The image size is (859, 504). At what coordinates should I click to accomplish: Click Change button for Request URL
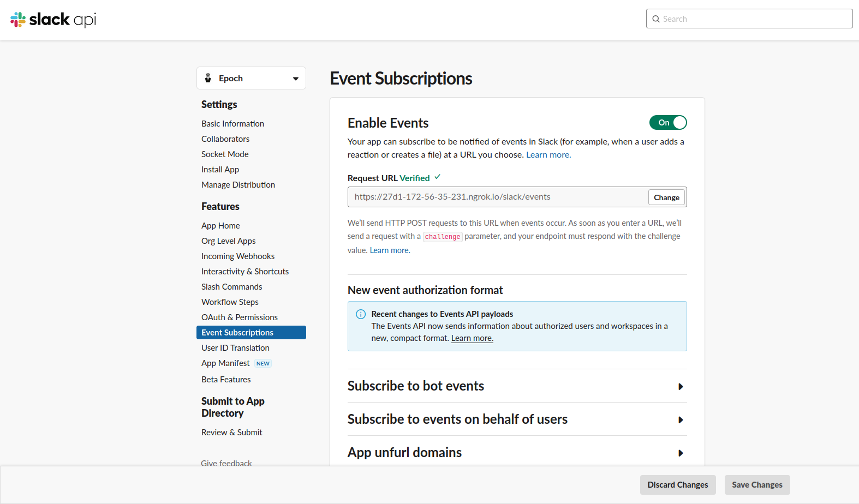point(666,197)
